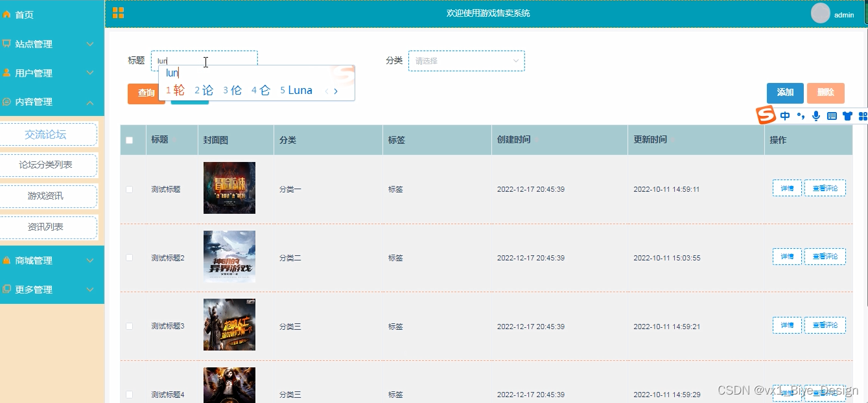
Task: Click the orange 查询 search button
Action: coord(146,93)
